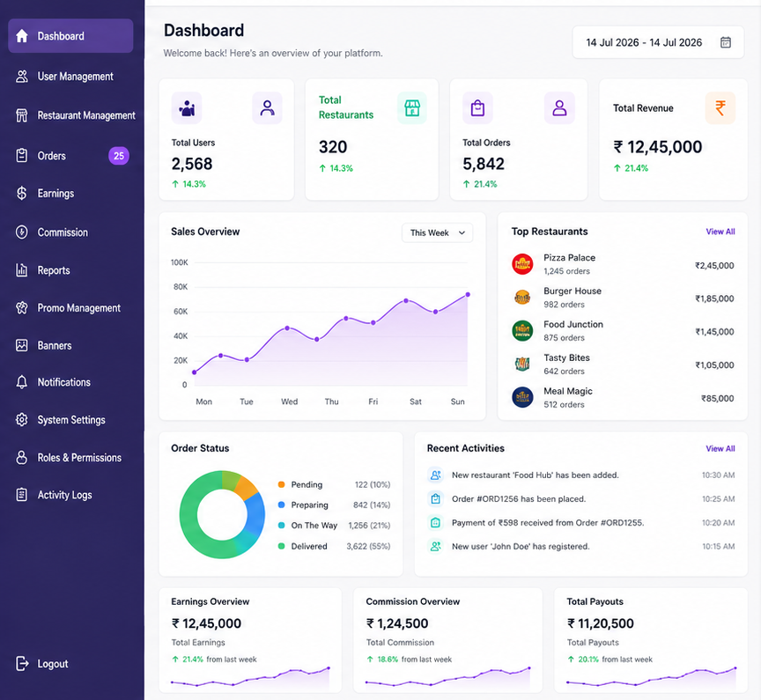The width and height of the screenshot is (761, 700).
Task: Click the store icon in Total Restaurants card
Action: [x=412, y=107]
